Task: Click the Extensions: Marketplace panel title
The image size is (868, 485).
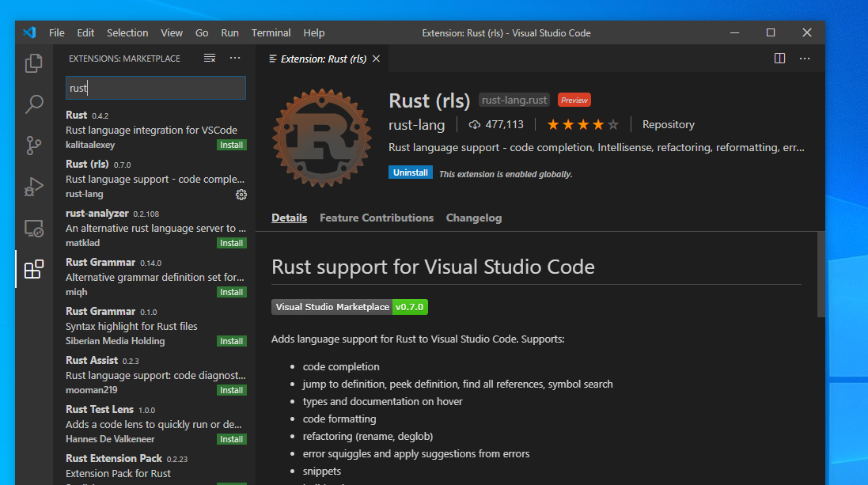Action: 124,59
